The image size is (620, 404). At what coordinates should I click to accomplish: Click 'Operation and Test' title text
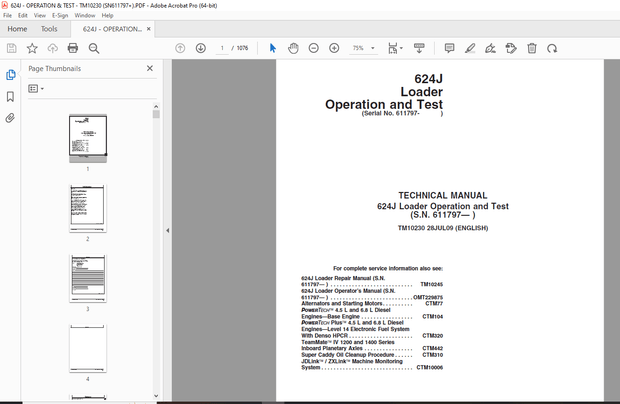pos(384,104)
